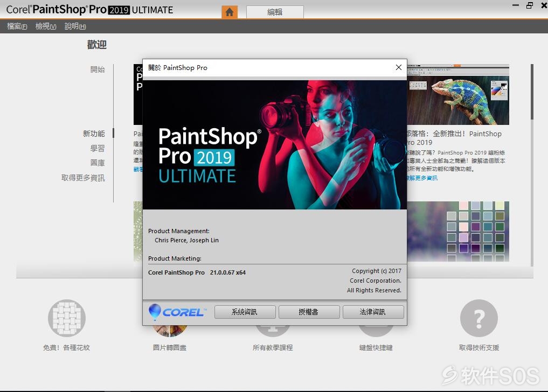Select 新功能 in the welcome sidebar
Screen dimensions: 548x392
[94, 134]
